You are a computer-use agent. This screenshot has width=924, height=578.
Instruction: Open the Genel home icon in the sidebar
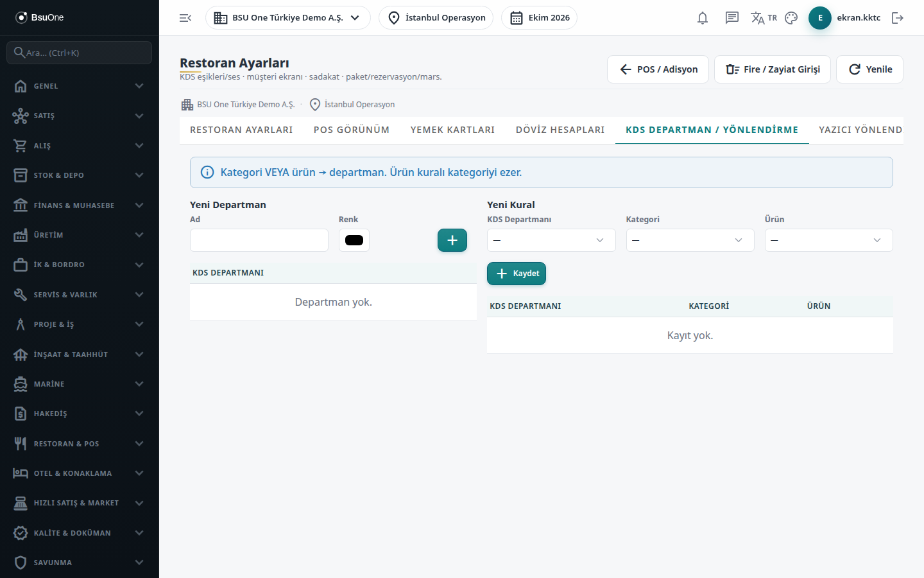[21, 86]
